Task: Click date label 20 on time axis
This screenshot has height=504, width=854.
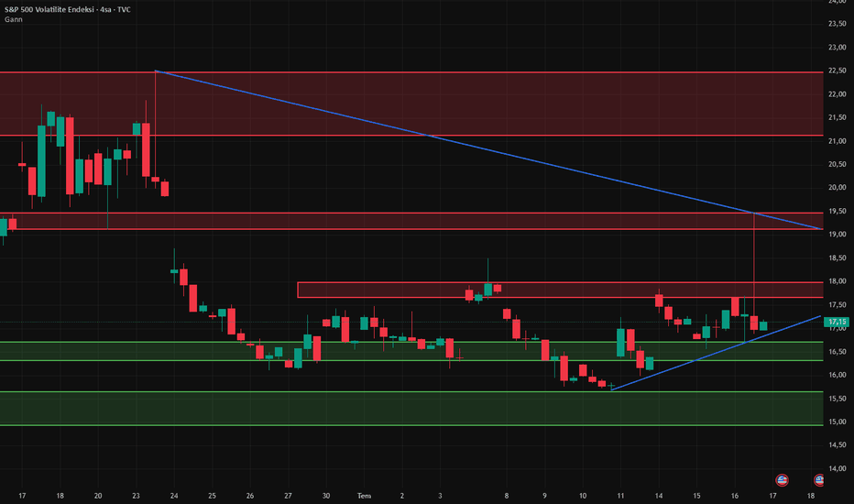Action: (98, 496)
